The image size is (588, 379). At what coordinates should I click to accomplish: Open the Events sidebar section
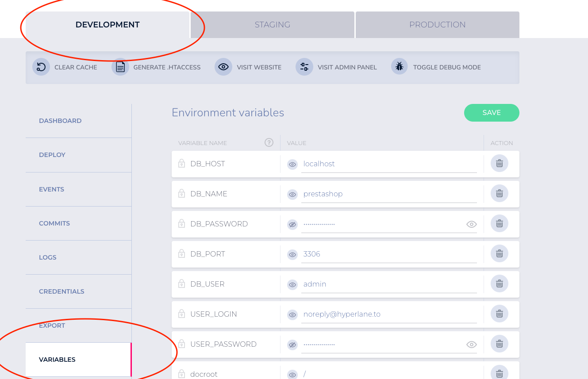(x=78, y=189)
